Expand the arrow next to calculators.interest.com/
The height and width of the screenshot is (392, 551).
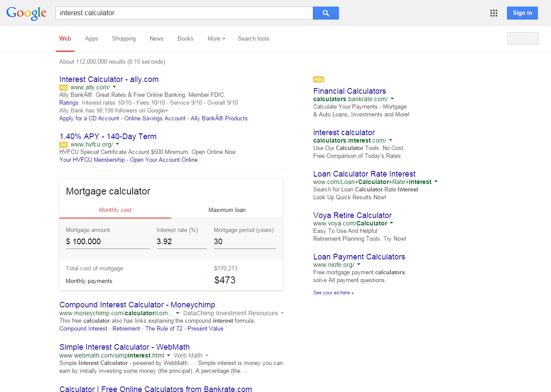[x=390, y=140]
